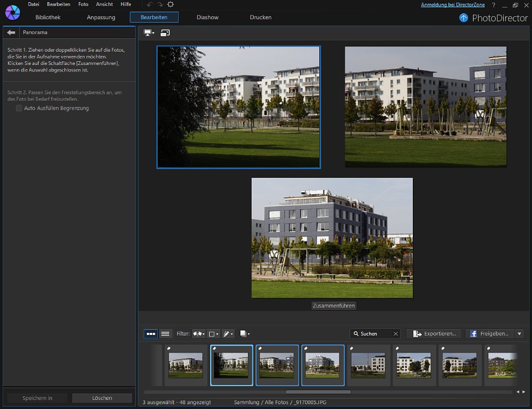Click the tag marker on the dark-tree thumbnail

(x=214, y=348)
